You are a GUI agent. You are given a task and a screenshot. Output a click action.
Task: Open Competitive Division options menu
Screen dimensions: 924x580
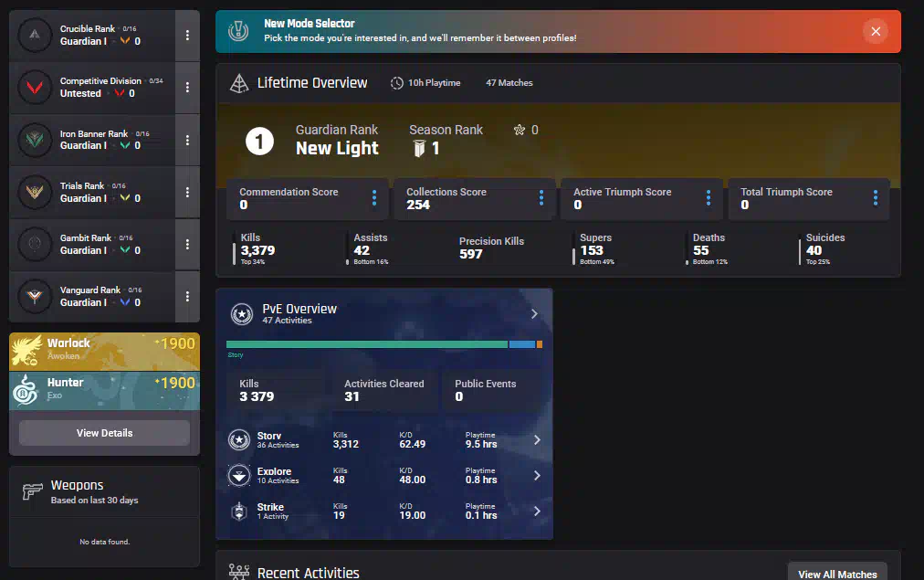point(187,88)
